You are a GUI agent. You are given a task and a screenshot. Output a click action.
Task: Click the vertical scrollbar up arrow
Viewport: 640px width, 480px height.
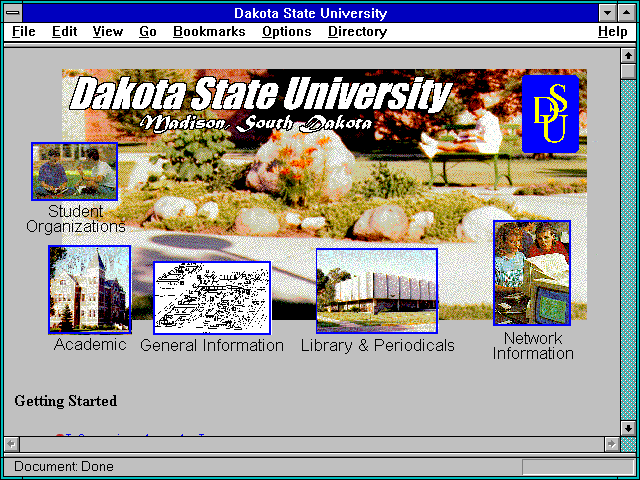pyautogui.click(x=628, y=56)
